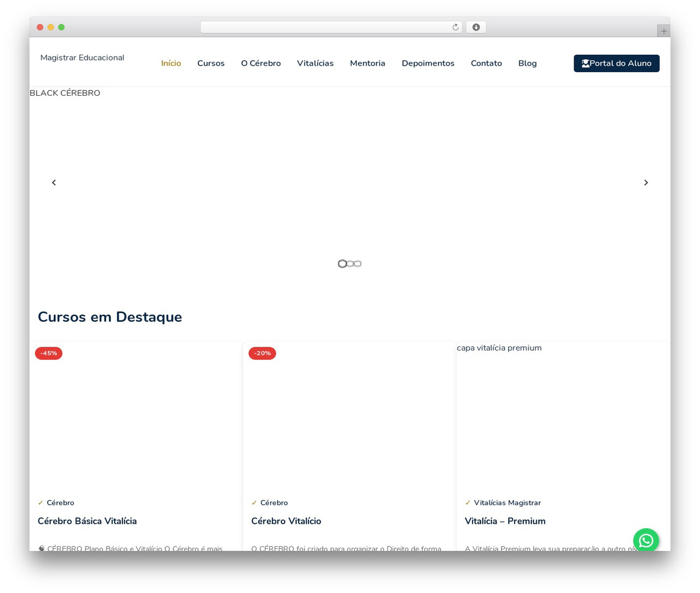The height and width of the screenshot is (593, 700).
Task: Select the first slider pagination dot
Action: (x=342, y=264)
